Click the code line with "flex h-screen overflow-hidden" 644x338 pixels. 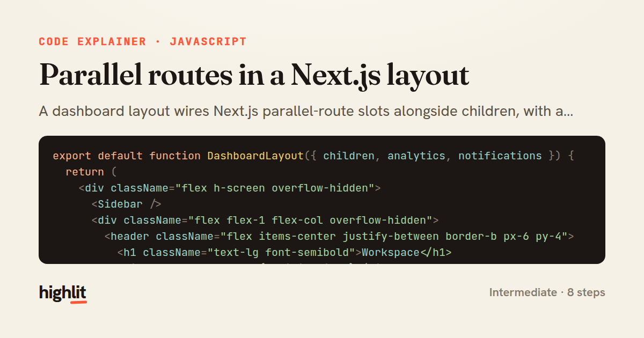coord(229,188)
